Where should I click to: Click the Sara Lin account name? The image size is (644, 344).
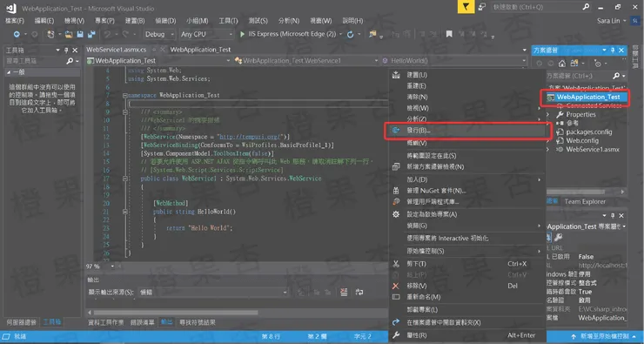(608, 21)
